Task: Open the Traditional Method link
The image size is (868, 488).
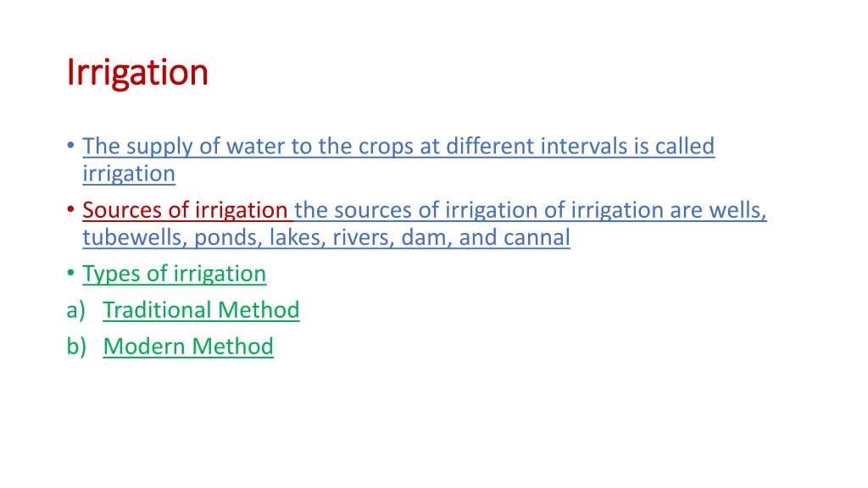Action: pos(202,310)
